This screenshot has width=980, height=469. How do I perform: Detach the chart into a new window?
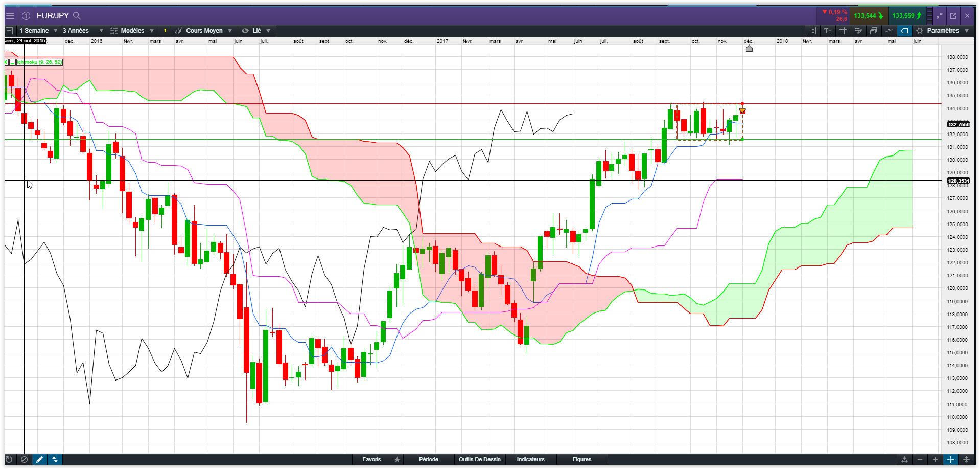pos(953,16)
